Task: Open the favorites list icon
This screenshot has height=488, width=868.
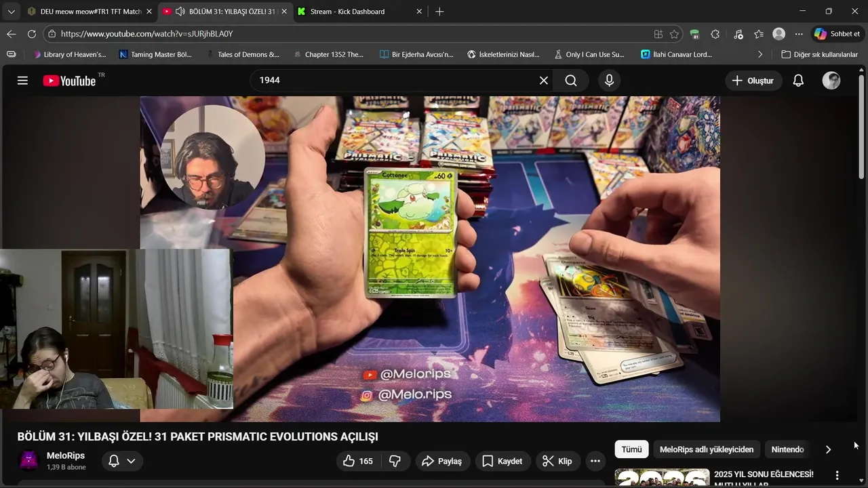Action: tap(759, 34)
